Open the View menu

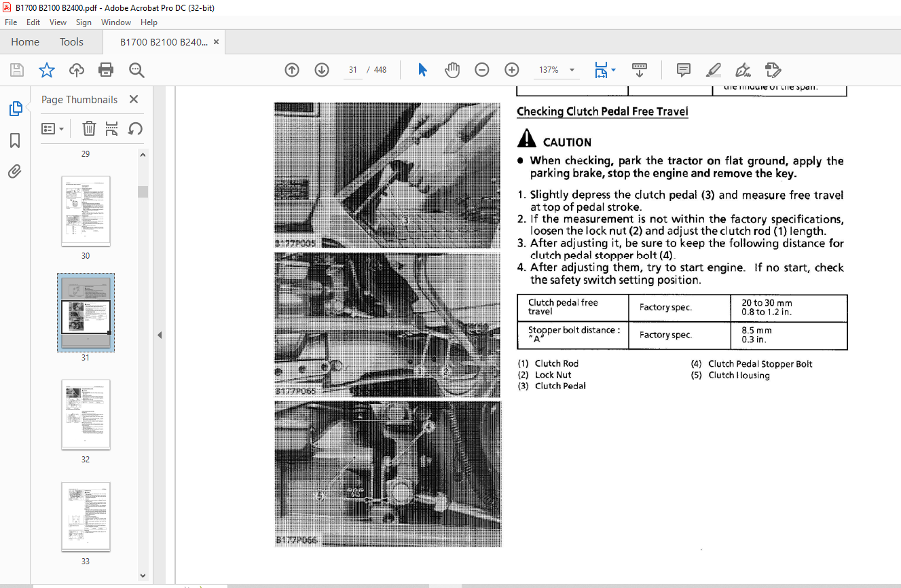58,22
